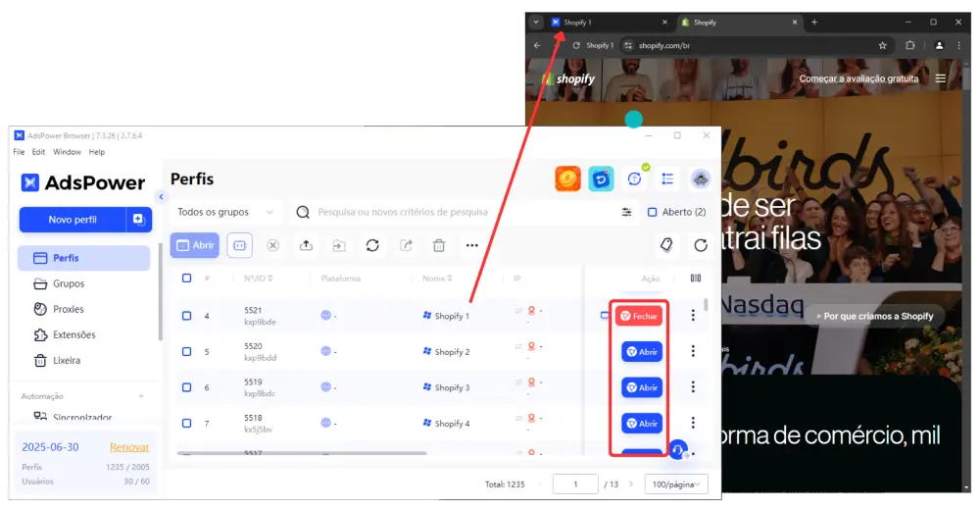Screen dimensions: 980x509
Task: Toggle the select-all header checkbox
Action: [x=186, y=278]
